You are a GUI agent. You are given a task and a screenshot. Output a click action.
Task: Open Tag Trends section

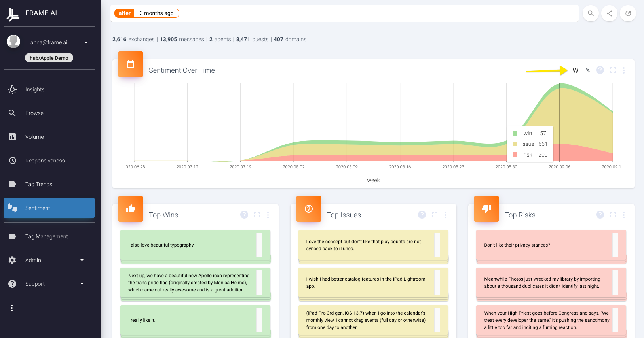pyautogui.click(x=49, y=184)
